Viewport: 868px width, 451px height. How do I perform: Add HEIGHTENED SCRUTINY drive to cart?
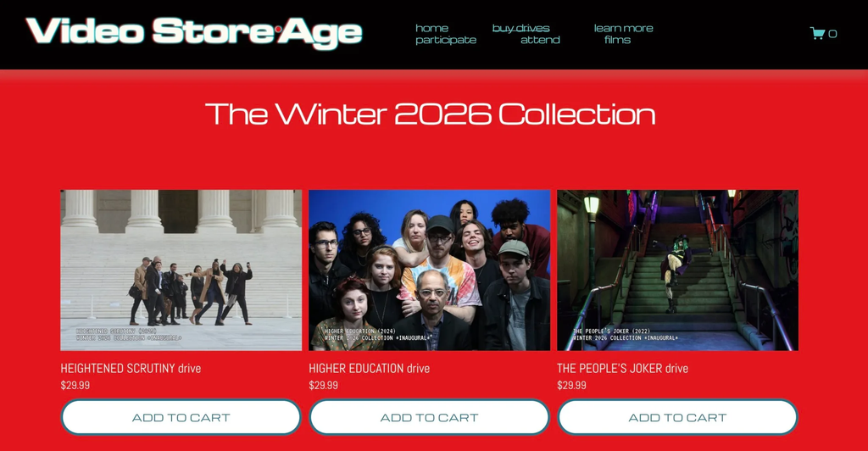coord(181,417)
